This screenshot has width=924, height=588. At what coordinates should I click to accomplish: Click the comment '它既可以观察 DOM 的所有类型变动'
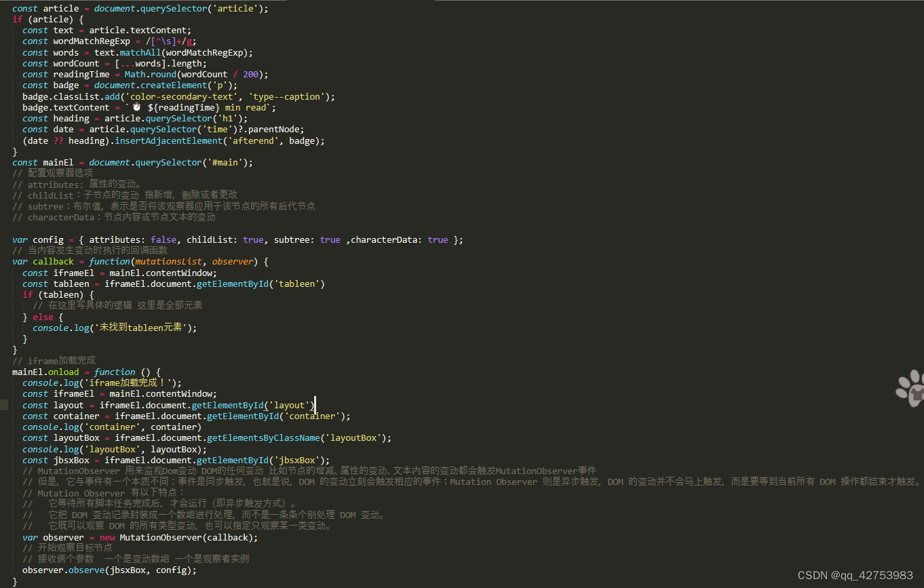178,526
